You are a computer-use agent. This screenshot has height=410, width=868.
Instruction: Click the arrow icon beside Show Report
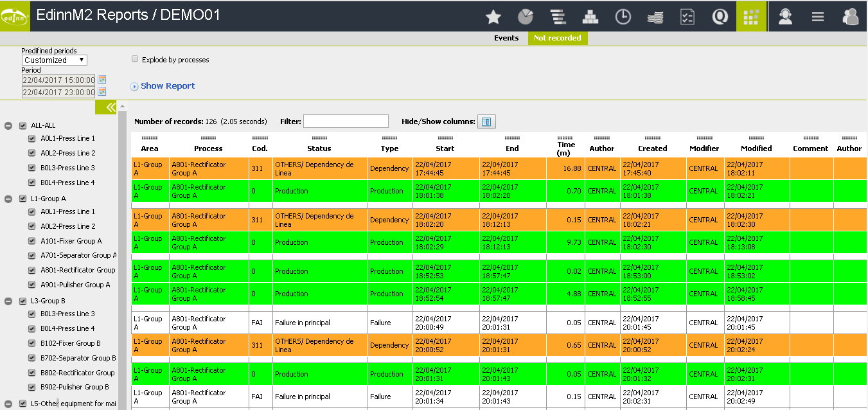(134, 86)
